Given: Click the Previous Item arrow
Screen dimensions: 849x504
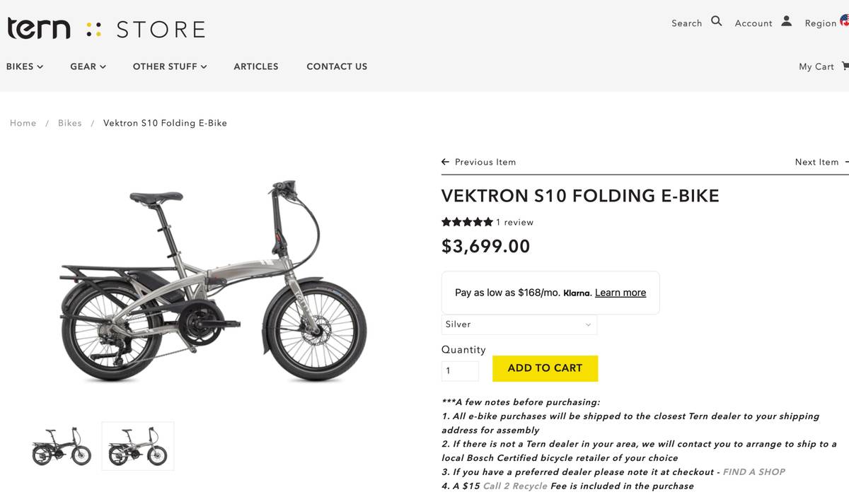Looking at the screenshot, I should 446,162.
